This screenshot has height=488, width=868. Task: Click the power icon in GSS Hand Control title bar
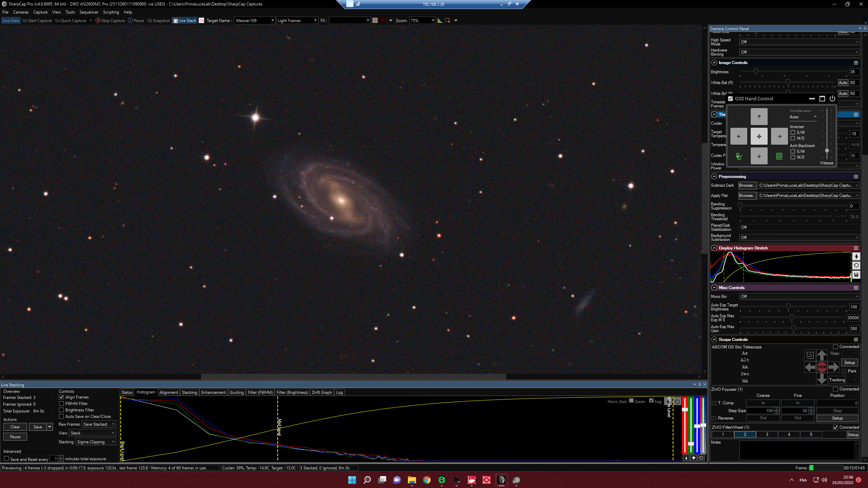click(x=832, y=99)
